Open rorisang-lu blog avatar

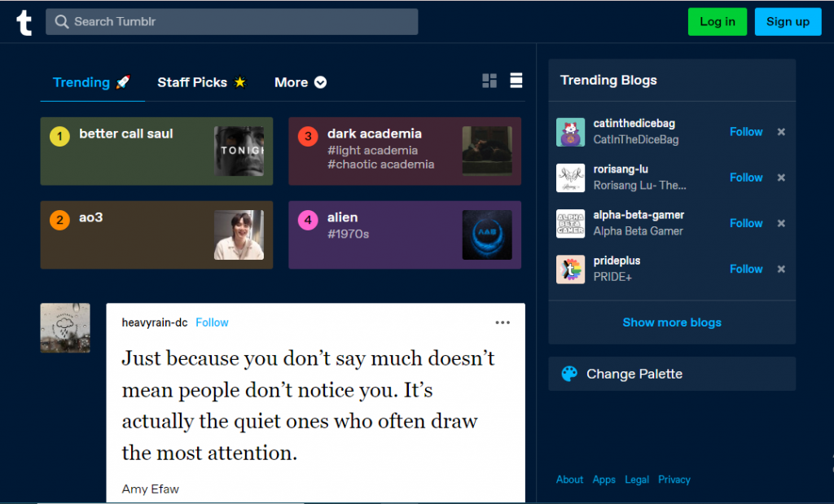coord(570,177)
